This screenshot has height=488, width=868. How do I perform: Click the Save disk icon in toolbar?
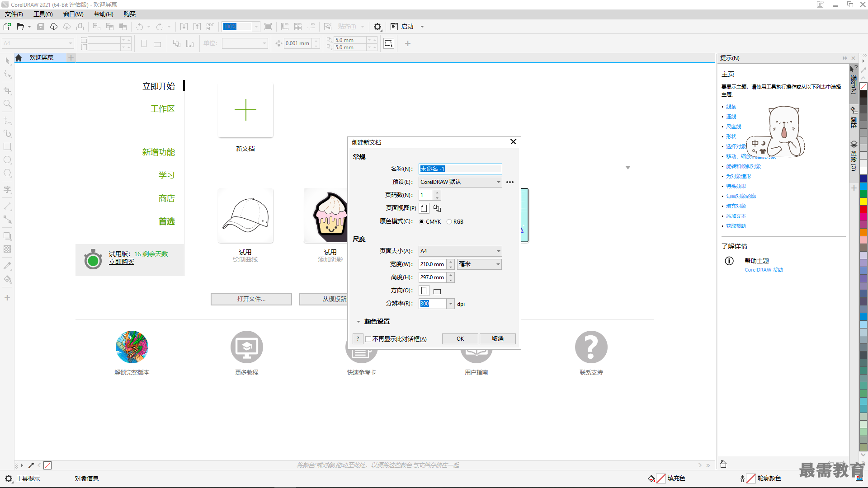pos(41,27)
